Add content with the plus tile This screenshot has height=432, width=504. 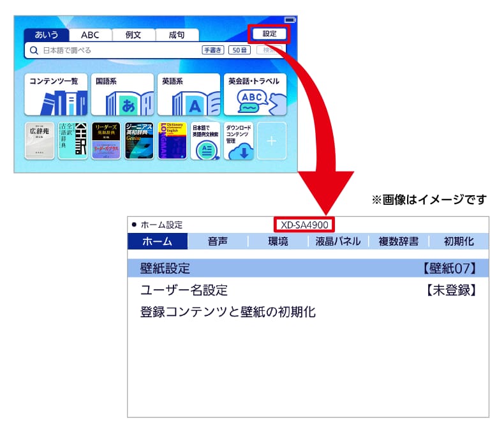click(272, 141)
